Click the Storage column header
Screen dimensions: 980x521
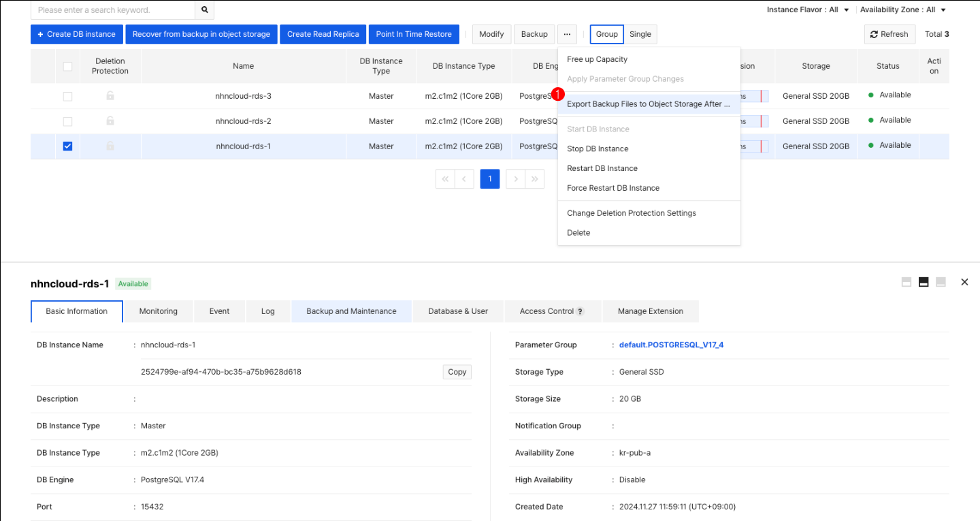coord(816,66)
